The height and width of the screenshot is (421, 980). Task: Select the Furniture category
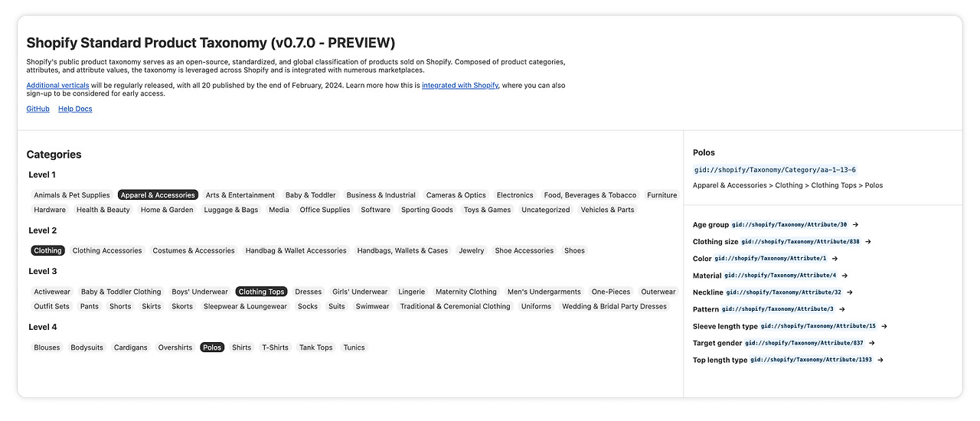coord(661,195)
